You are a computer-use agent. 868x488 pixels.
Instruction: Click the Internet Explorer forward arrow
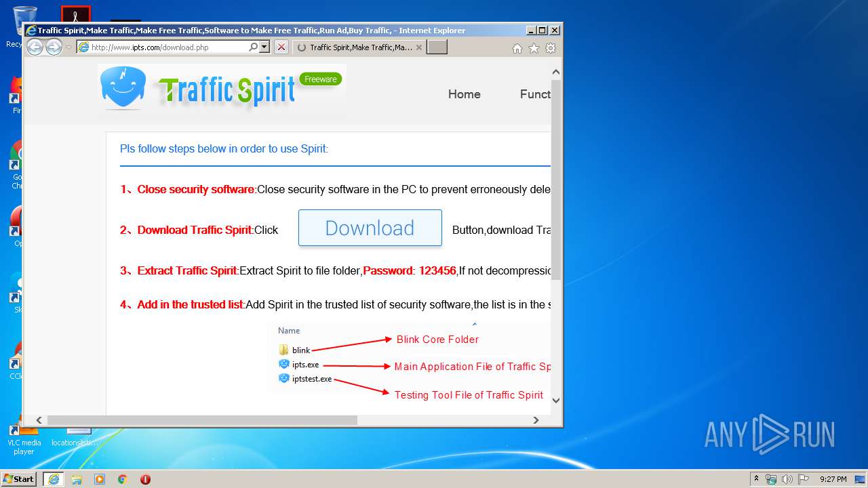(x=54, y=47)
